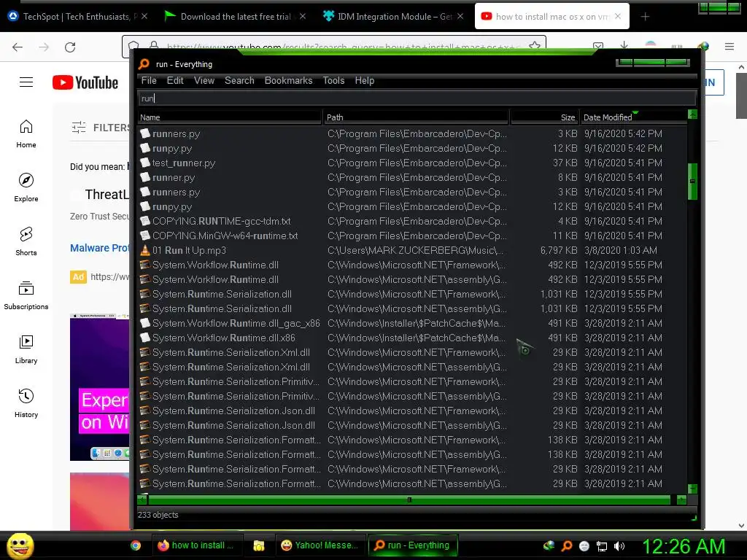This screenshot has width=747, height=560.
Task: Select System.Workflow.Runtime.dll_gac_x86 file
Action: click(236, 323)
